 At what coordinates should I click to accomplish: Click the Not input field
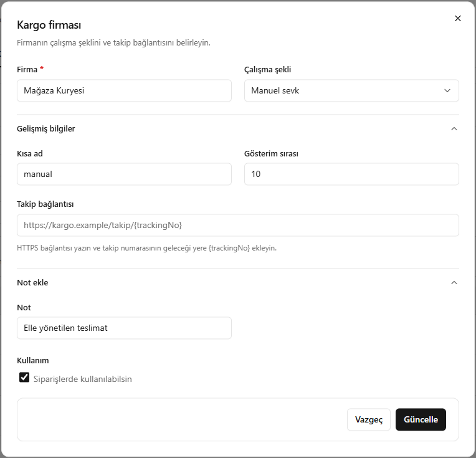[124, 328]
